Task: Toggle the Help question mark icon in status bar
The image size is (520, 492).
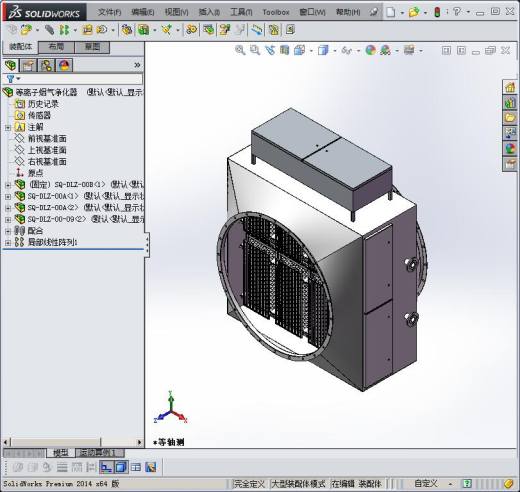Action: pos(467,483)
